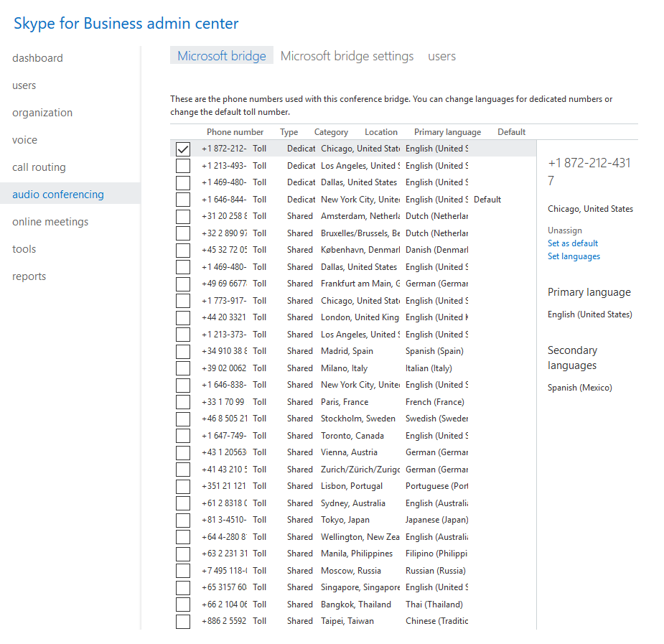Check the Stockholm, Sweden number
The width and height of the screenshot is (664, 644).
(x=183, y=419)
